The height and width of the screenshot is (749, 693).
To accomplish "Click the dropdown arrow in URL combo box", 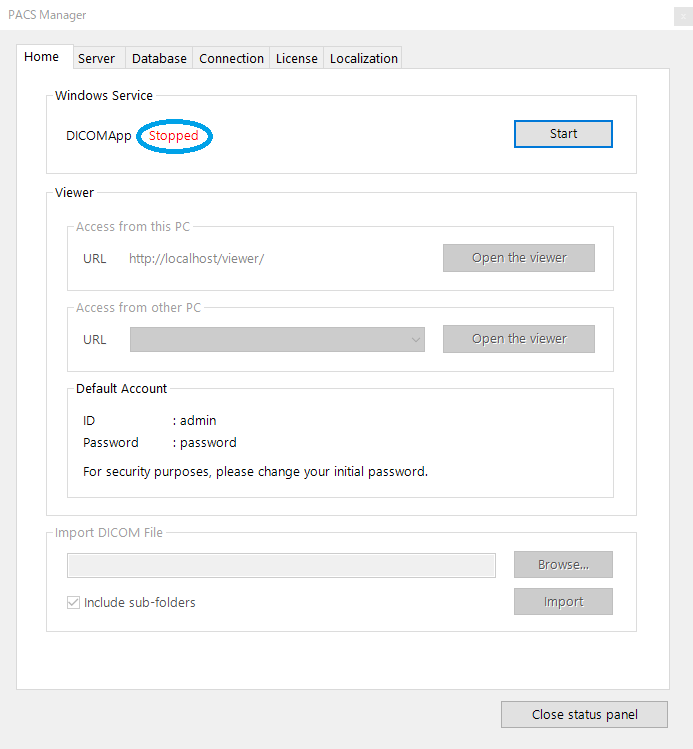I will [416, 340].
